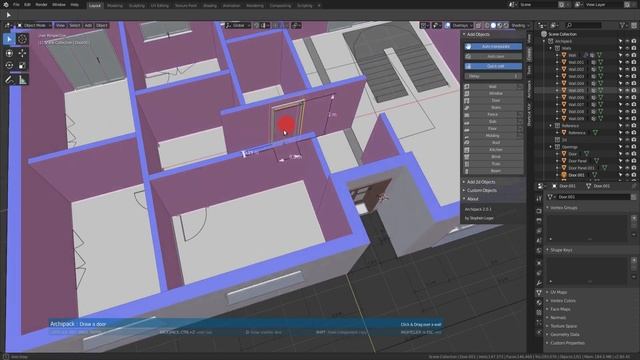Open the Archipack sidebar tab

coord(529,89)
